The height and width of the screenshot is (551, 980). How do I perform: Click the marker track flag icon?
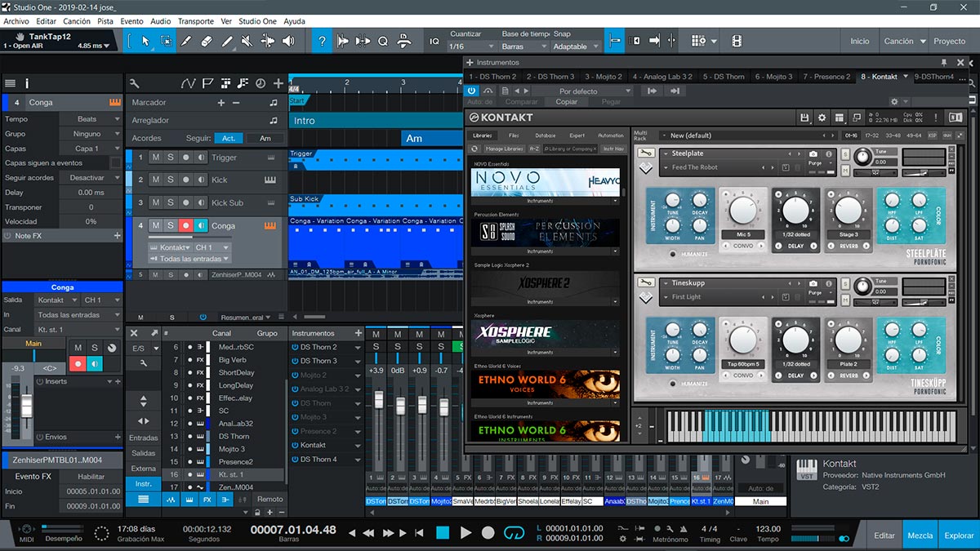pyautogui.click(x=207, y=82)
